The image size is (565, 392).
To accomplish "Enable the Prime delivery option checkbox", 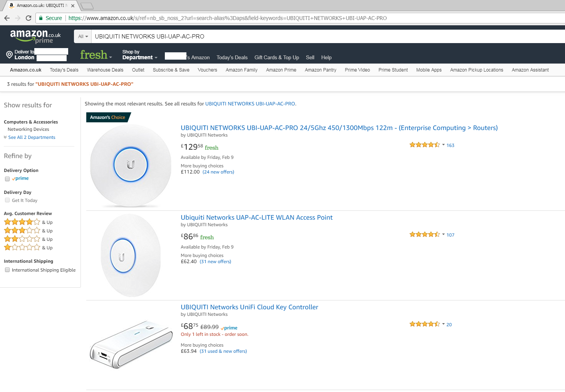I will pyautogui.click(x=7, y=179).
